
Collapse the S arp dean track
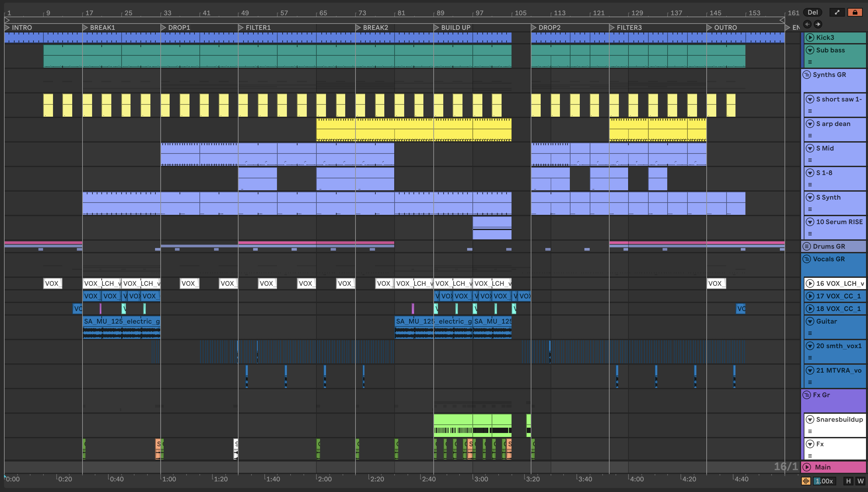810,124
